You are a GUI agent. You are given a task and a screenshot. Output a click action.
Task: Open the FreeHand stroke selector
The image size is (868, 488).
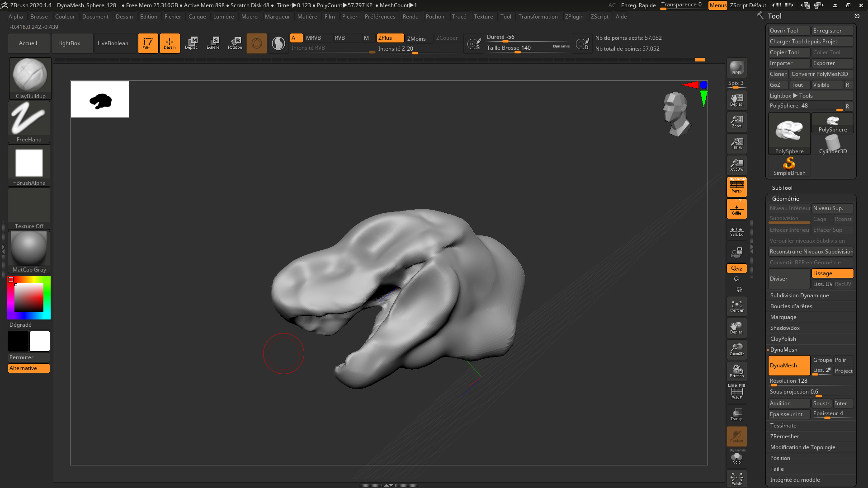[29, 122]
